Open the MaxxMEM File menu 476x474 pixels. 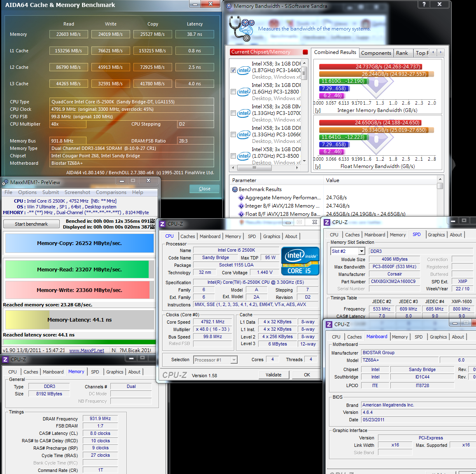(x=9, y=192)
